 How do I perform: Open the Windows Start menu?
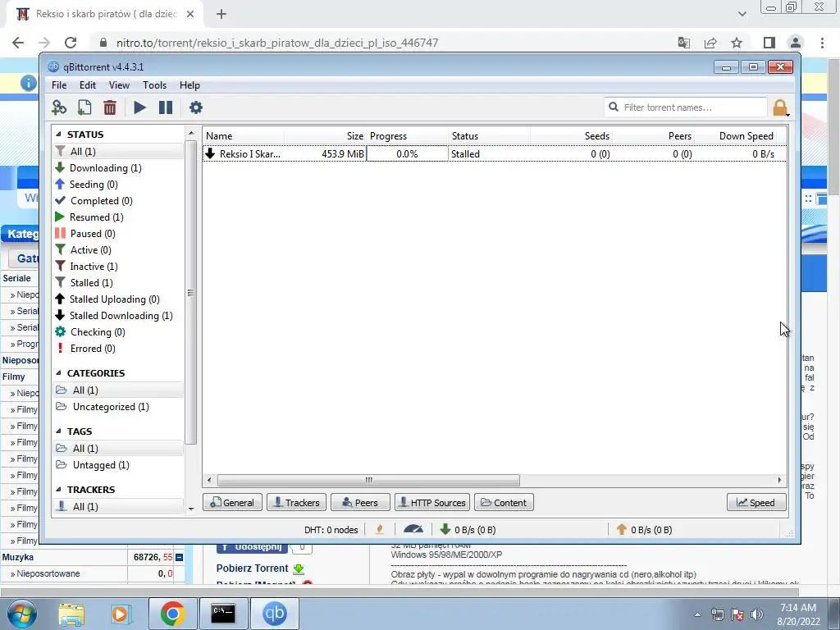[x=21, y=614]
